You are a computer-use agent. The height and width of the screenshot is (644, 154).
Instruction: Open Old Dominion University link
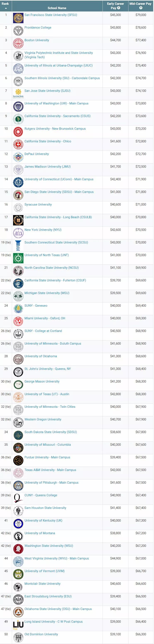pyautogui.click(x=41, y=634)
